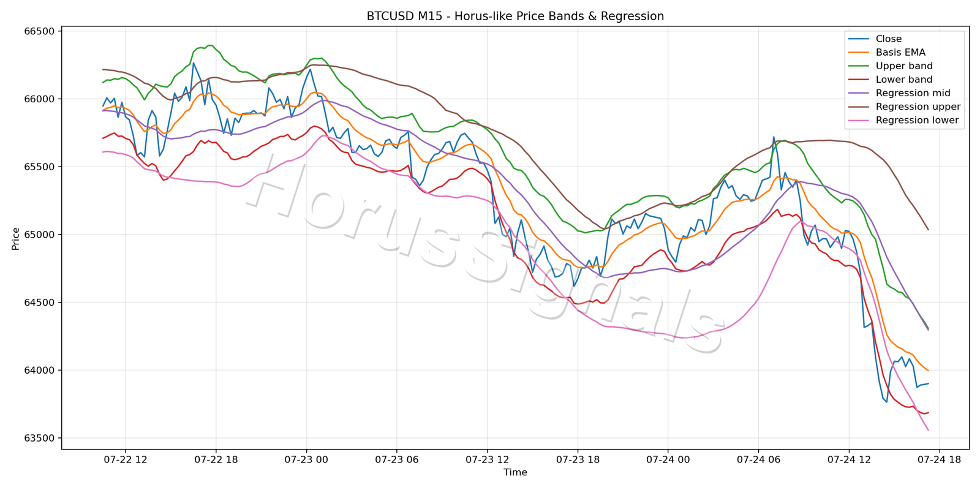Click the "07-24 06" time tick label
The image size is (980, 490).
(758, 459)
